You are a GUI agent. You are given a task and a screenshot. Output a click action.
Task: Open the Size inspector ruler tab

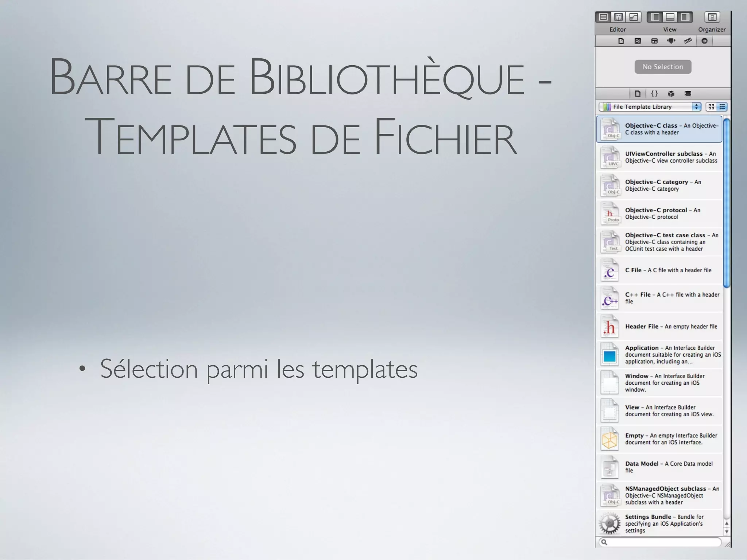click(x=688, y=41)
